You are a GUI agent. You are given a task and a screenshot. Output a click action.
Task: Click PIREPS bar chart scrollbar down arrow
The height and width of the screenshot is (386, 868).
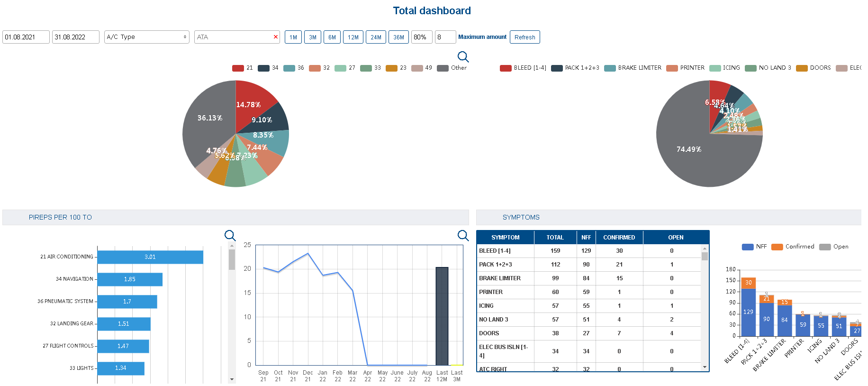(232, 379)
